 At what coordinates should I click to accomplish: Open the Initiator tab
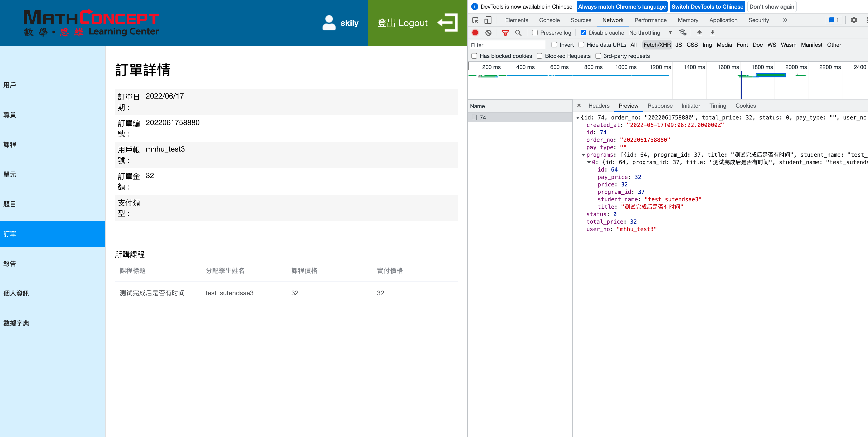coord(691,106)
